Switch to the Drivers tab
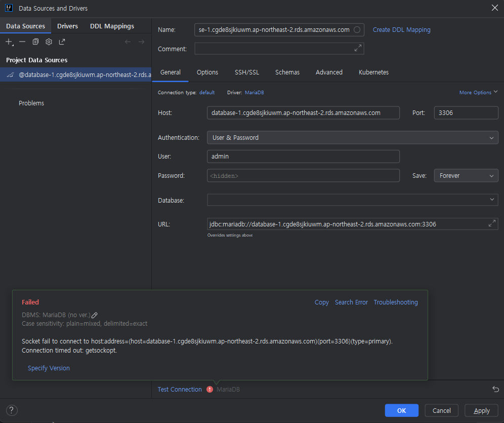This screenshot has width=504, height=423. 67,26
